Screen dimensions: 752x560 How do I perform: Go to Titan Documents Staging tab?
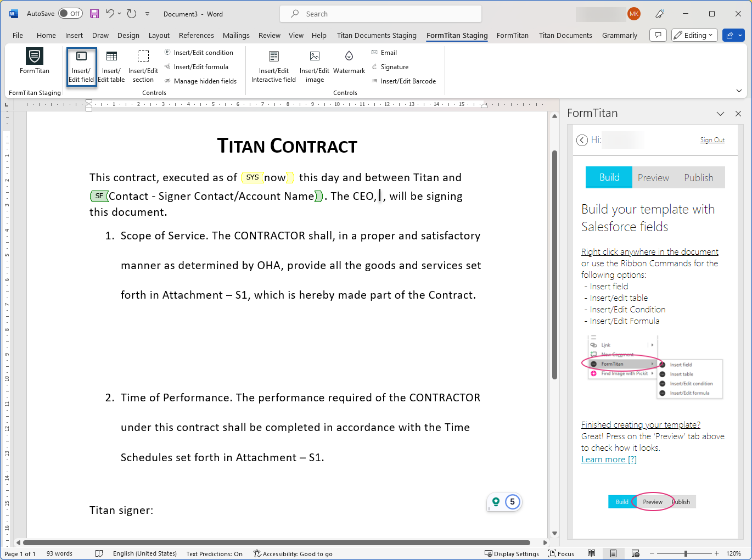click(377, 35)
